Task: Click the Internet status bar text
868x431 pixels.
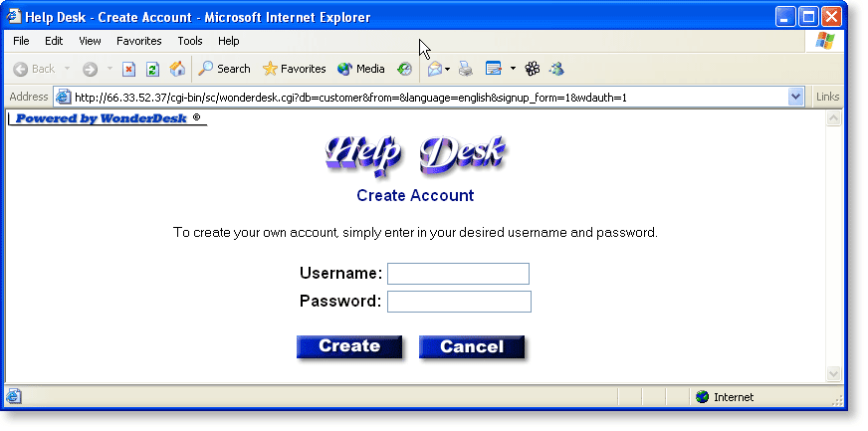Action: pyautogui.click(x=734, y=397)
